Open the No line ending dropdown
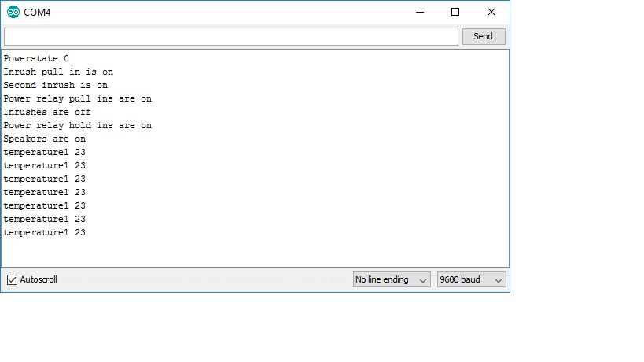Screen dimensions: 644x362 pyautogui.click(x=392, y=280)
